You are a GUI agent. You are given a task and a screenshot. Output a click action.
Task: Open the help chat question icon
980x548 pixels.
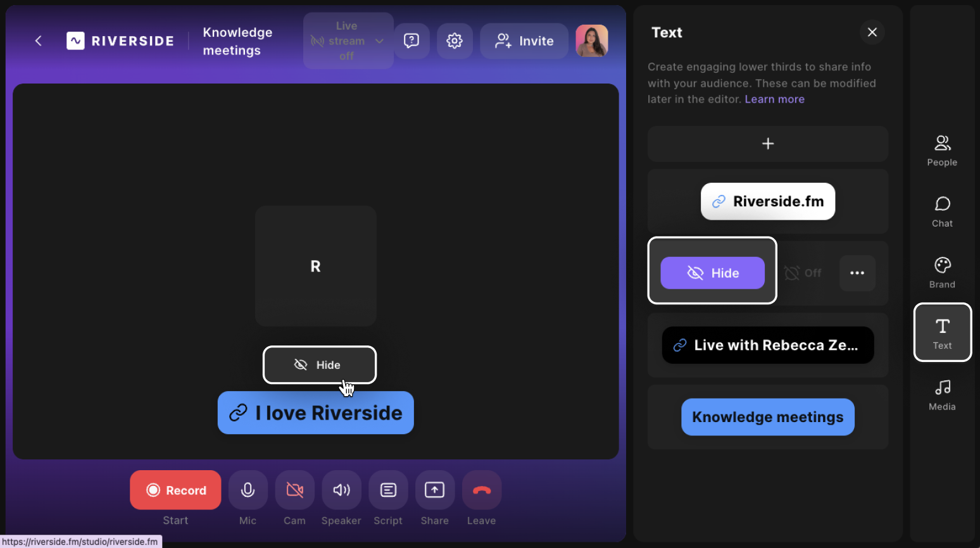pos(411,41)
